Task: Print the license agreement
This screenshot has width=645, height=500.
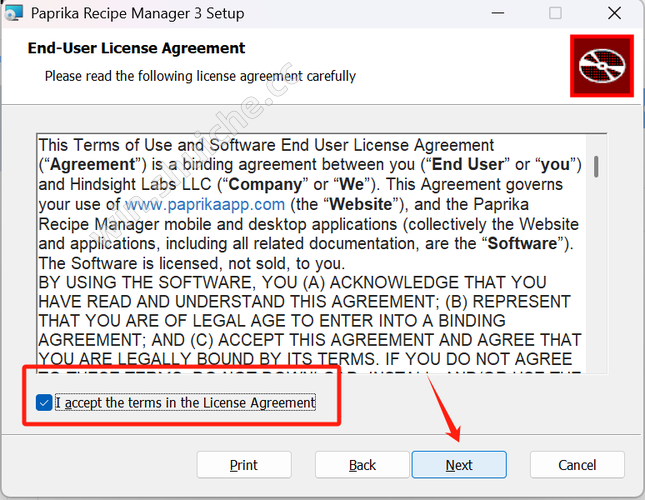Action: pyautogui.click(x=244, y=465)
